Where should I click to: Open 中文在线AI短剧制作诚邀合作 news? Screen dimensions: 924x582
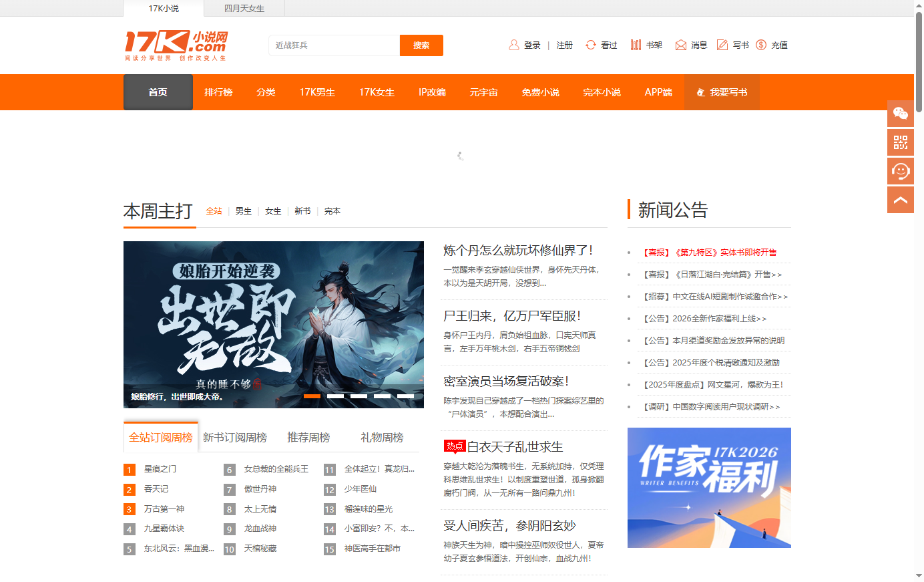[714, 297]
